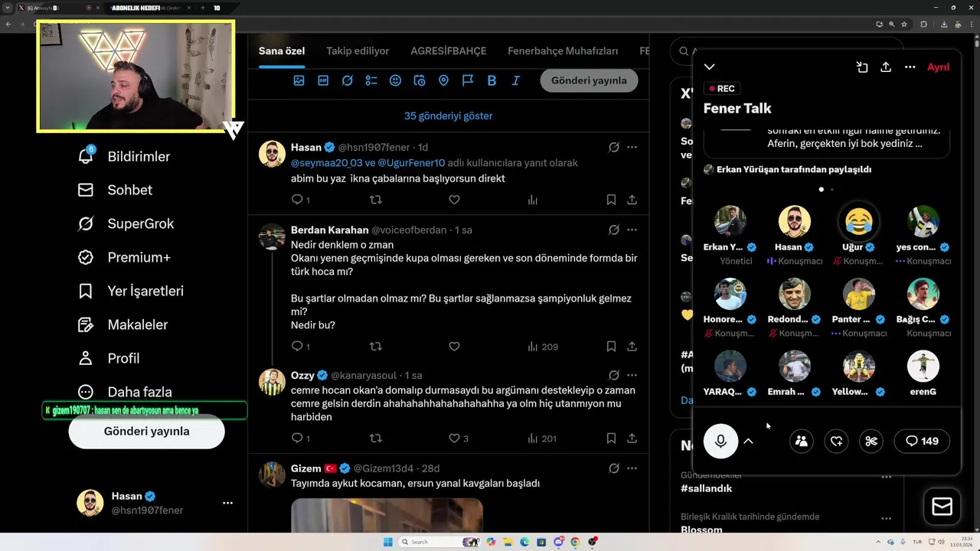Schedule the post with calendar icon
Viewport: 980px width, 551px height.
coord(420,80)
